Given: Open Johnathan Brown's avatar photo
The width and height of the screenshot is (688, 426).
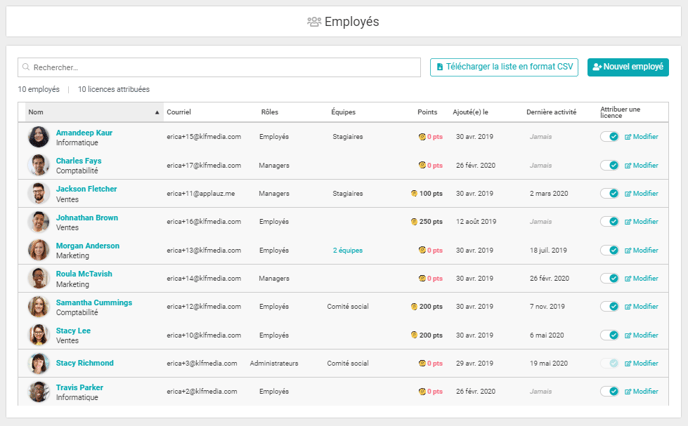Looking at the screenshot, I should [39, 222].
